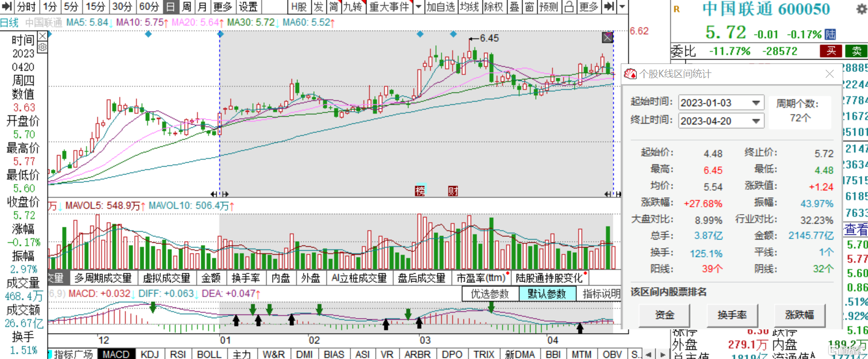
Task: Open the 指标说明 indicator description
Action: point(601,294)
